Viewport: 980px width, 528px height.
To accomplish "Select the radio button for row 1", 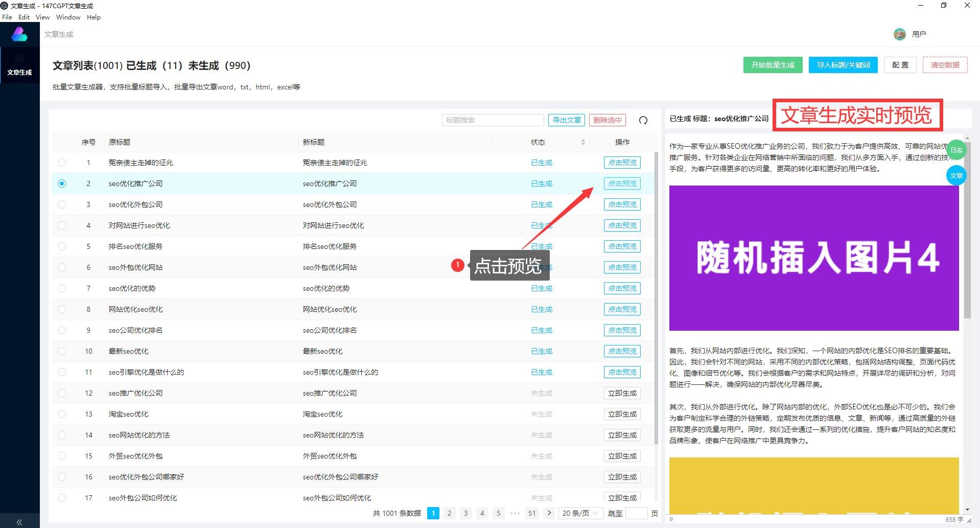I will [62, 163].
